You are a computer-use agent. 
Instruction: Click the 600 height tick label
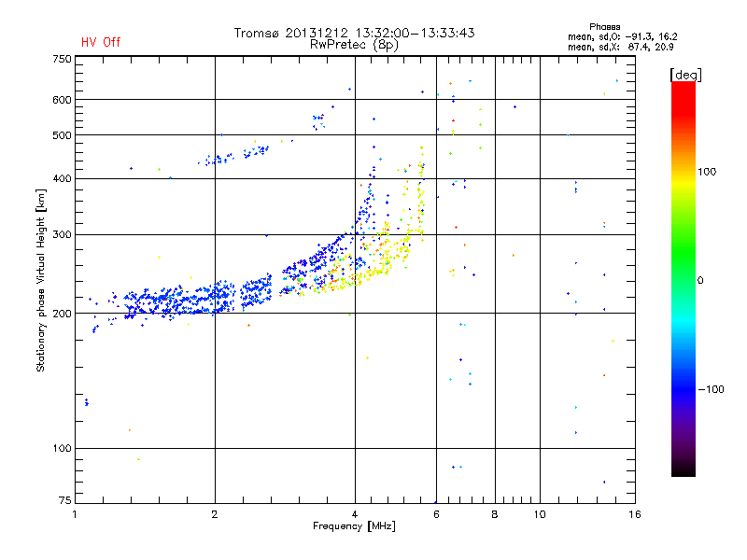tap(62, 100)
